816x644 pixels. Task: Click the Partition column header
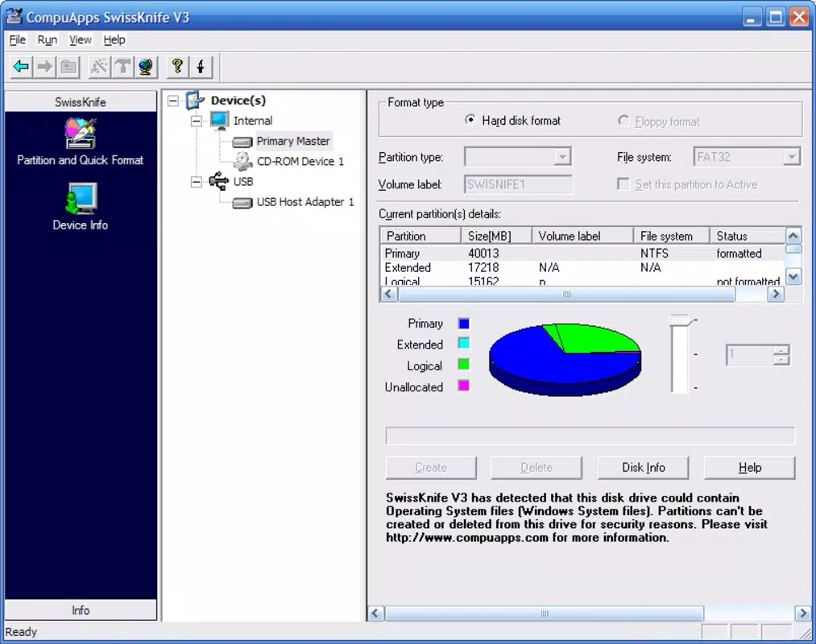coord(420,236)
